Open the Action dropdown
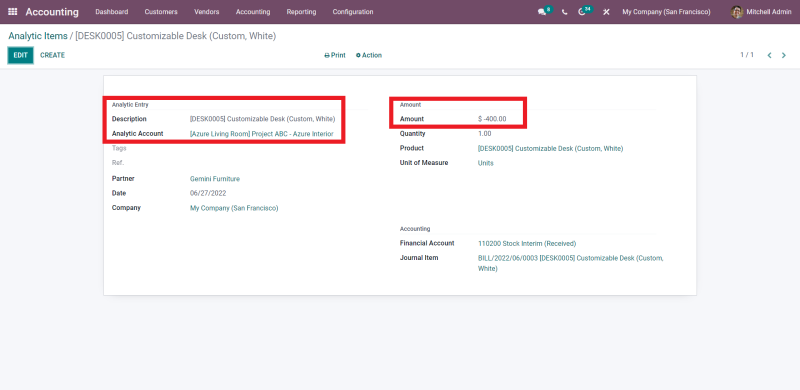 tap(369, 55)
